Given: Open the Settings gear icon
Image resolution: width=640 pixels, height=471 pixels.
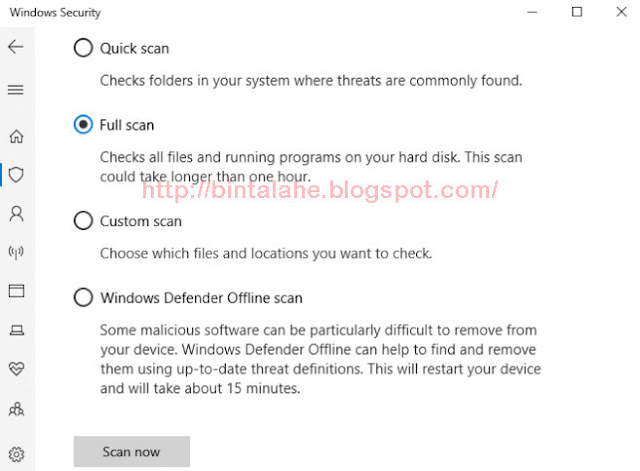Looking at the screenshot, I should [16, 454].
